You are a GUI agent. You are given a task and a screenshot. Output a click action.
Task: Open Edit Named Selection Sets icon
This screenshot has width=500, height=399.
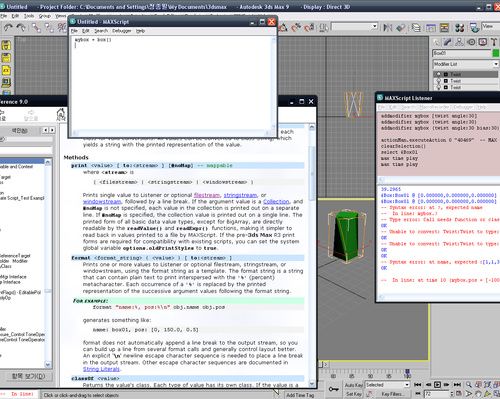click(323, 27)
